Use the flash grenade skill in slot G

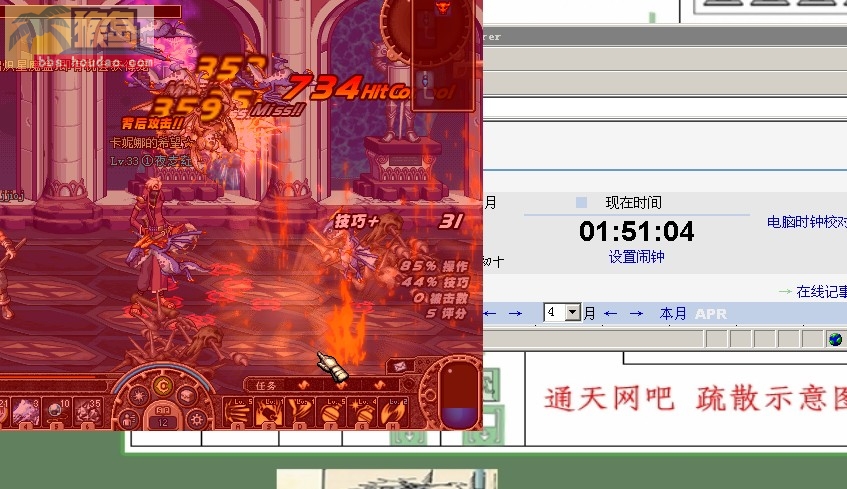click(x=362, y=413)
